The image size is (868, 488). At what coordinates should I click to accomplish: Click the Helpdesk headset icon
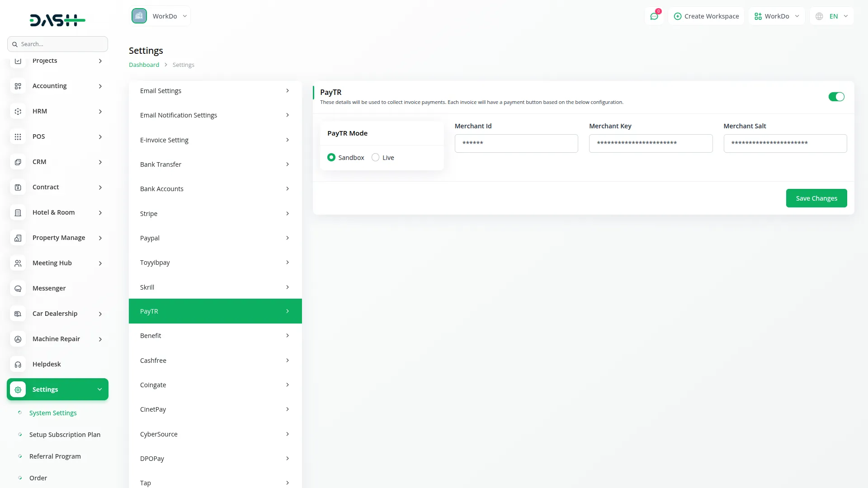[x=18, y=364]
